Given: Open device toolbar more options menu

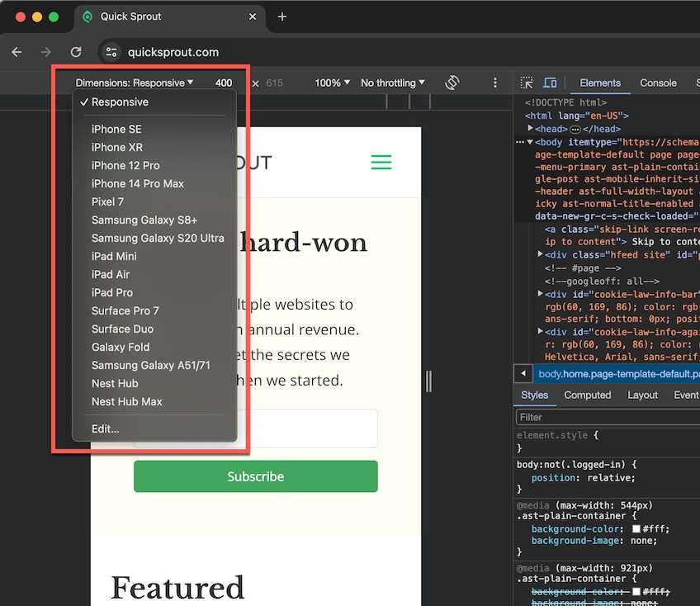Looking at the screenshot, I should [x=494, y=83].
